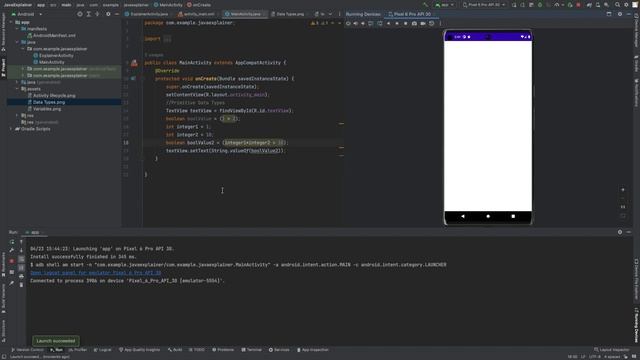Collapse the java folder node
This screenshot has width=640, height=360.
(x=17, y=42)
